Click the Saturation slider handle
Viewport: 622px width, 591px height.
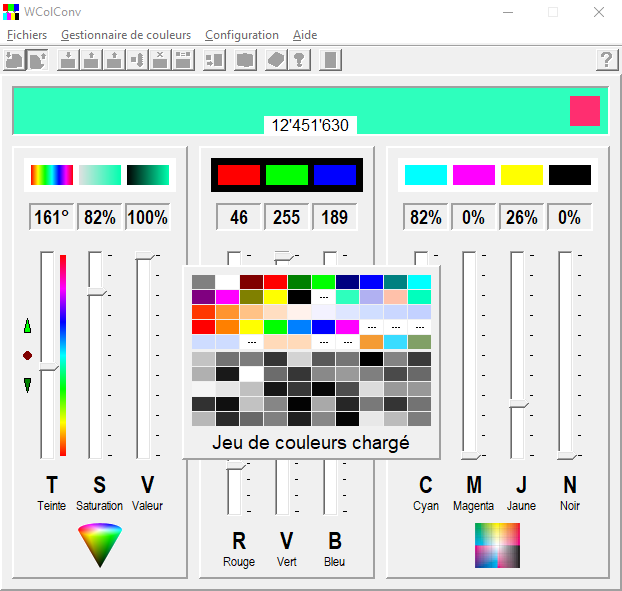click(x=97, y=291)
